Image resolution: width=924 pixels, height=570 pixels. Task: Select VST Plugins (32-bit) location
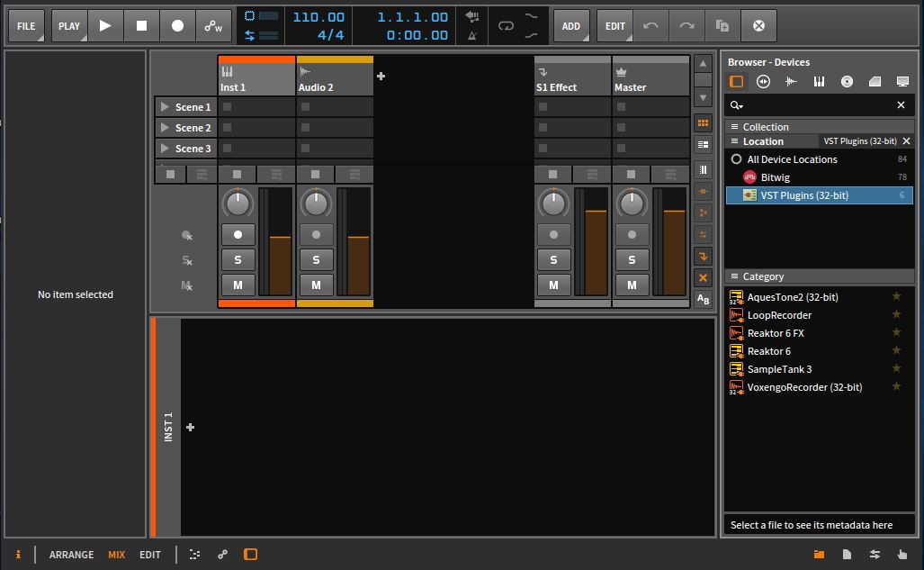(819, 195)
